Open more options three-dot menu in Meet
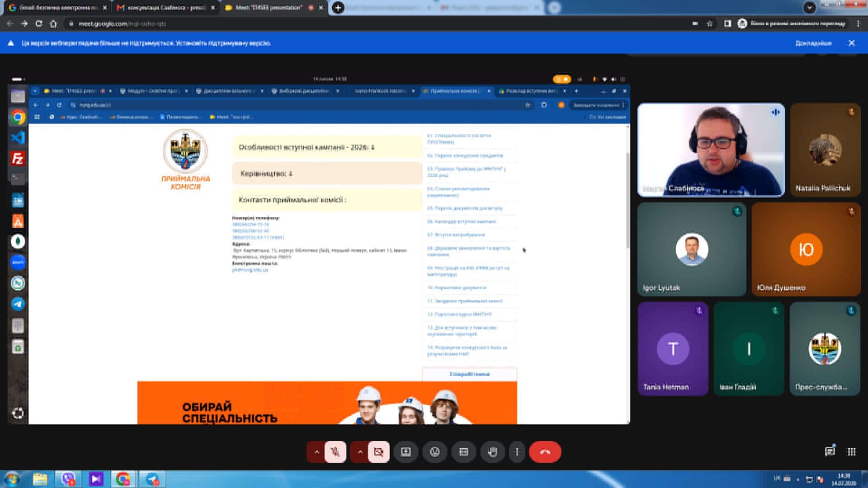The height and width of the screenshot is (488, 868). pos(517,452)
